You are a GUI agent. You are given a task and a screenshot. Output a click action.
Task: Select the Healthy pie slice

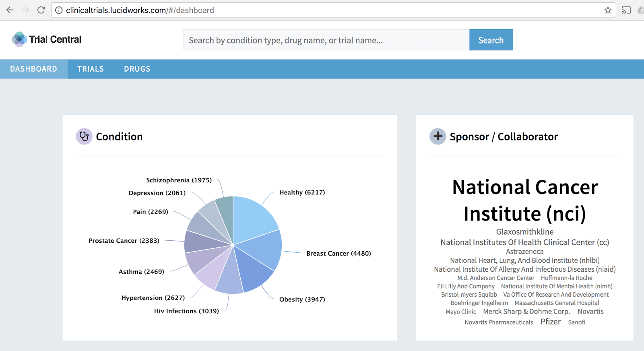[252, 217]
